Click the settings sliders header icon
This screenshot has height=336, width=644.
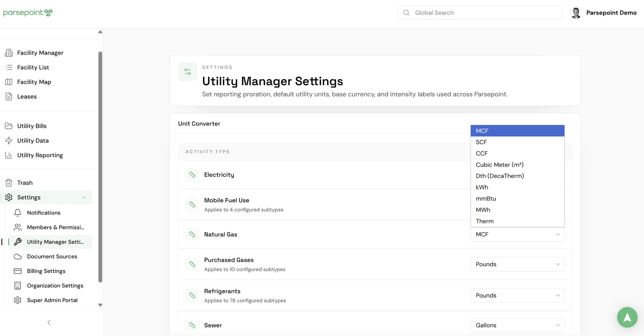coord(188,72)
